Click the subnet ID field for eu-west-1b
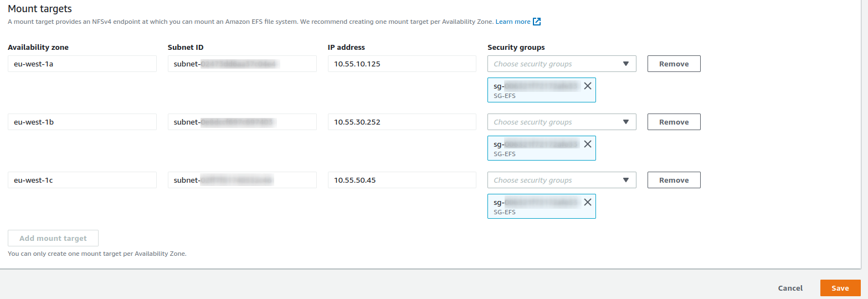868x299 pixels. tap(242, 122)
